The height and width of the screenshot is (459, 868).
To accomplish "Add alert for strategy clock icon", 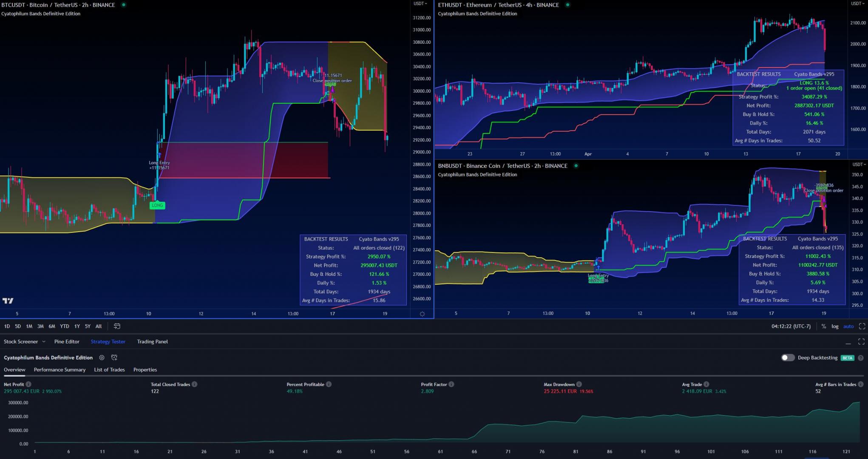I will click(114, 358).
